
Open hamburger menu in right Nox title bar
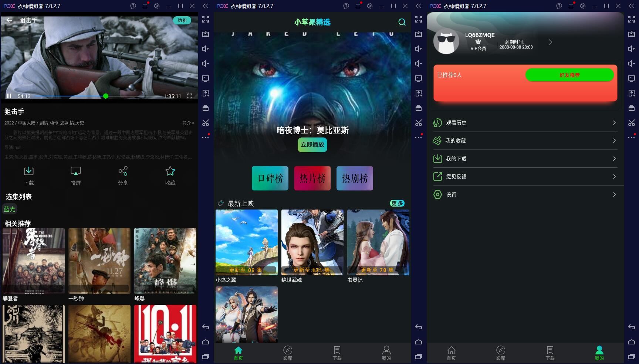point(571,6)
